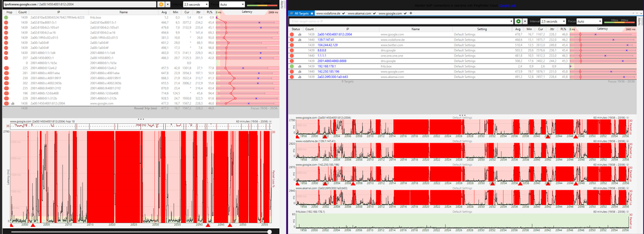Toggle graph icon for 139.7.147.41 row
This screenshot has width=644, height=234.
click(299, 40)
